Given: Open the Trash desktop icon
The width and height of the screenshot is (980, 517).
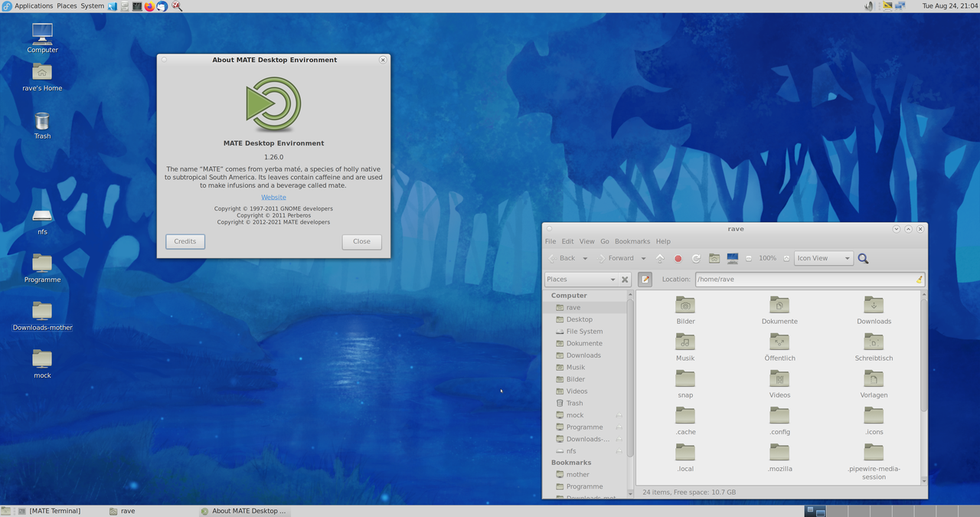Looking at the screenshot, I should pyautogui.click(x=42, y=126).
